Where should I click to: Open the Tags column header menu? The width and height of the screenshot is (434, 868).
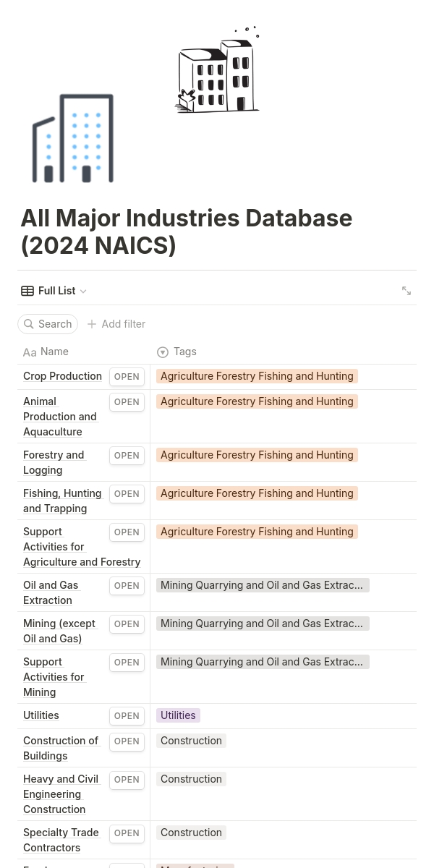point(185,352)
